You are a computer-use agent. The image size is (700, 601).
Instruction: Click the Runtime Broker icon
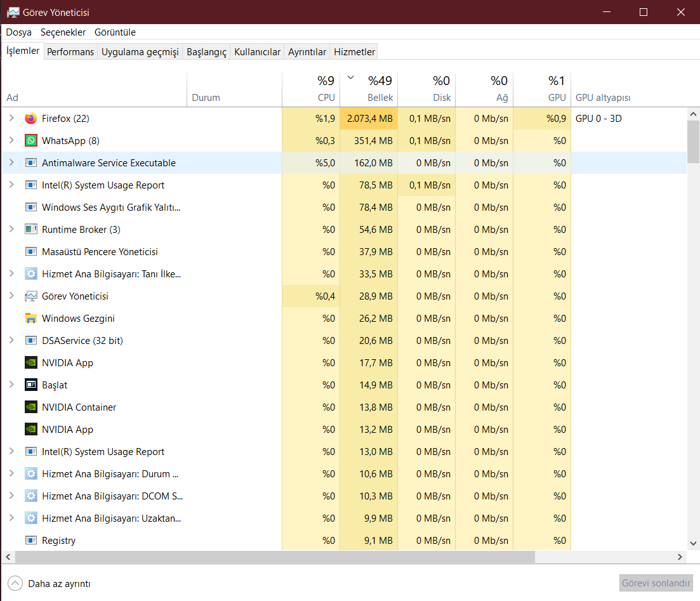31,230
